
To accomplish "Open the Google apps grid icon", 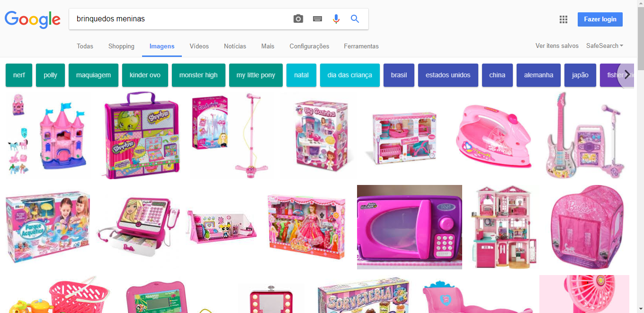I will pos(563,19).
